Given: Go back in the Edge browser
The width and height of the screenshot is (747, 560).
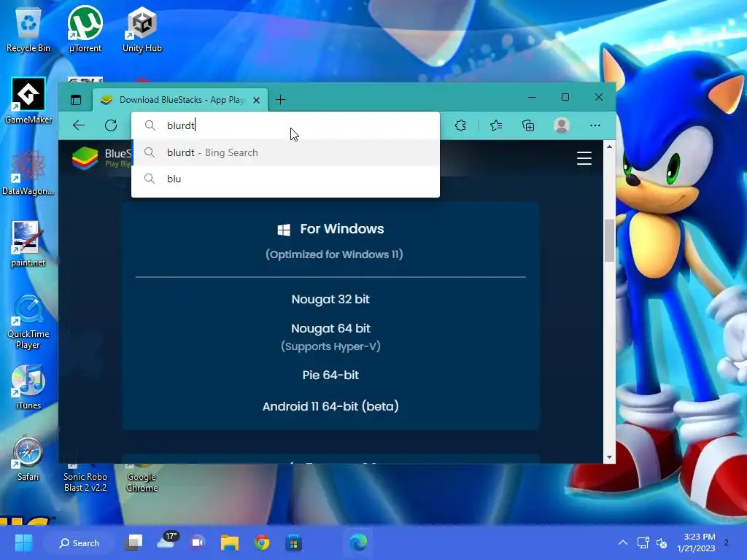Looking at the screenshot, I should (79, 125).
